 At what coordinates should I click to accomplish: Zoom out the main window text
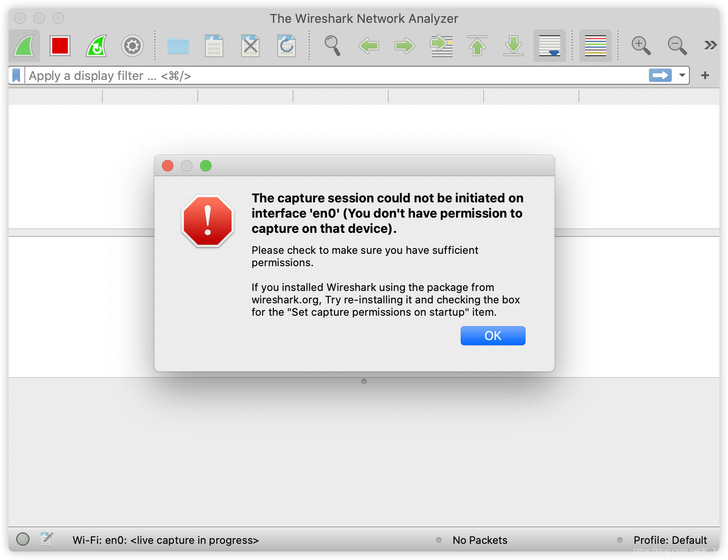coord(677,46)
